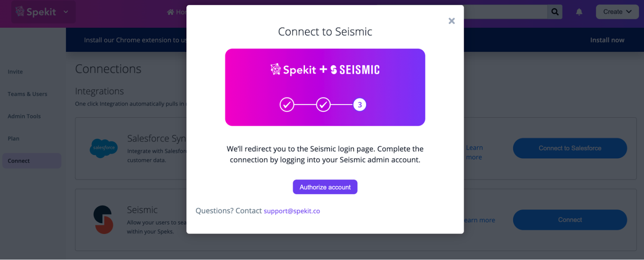
Task: Click the Connect to Salesforce button
Action: (570, 149)
